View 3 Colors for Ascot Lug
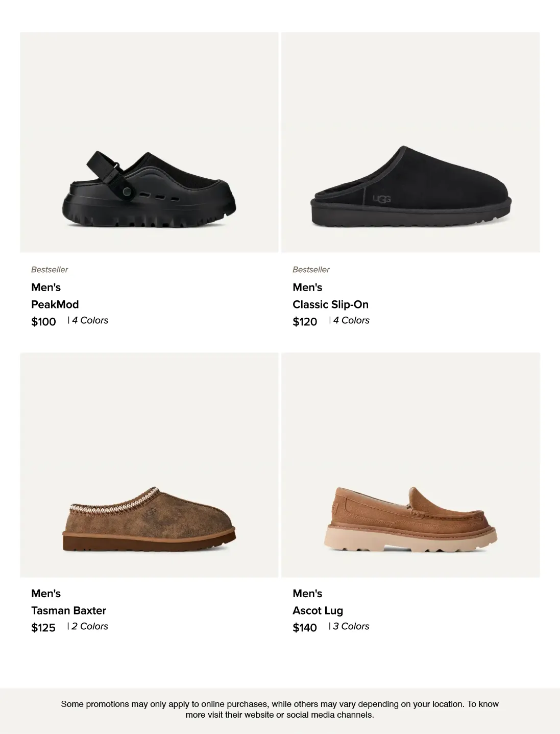 (351, 626)
